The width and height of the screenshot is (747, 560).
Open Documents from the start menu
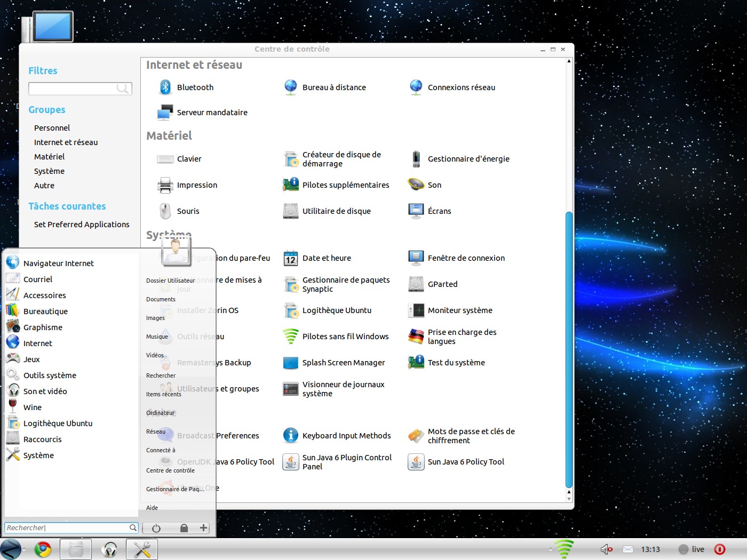tap(161, 299)
